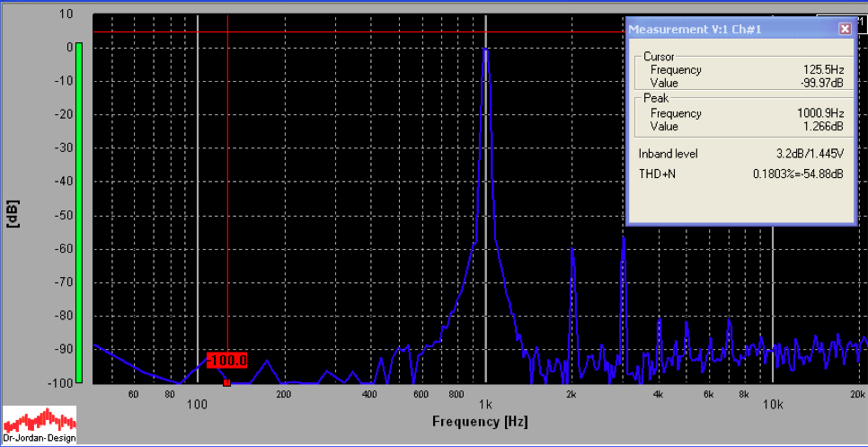Click the red cursor handle on frequency axis
Image resolution: width=868 pixels, height=447 pixels.
pos(226,382)
